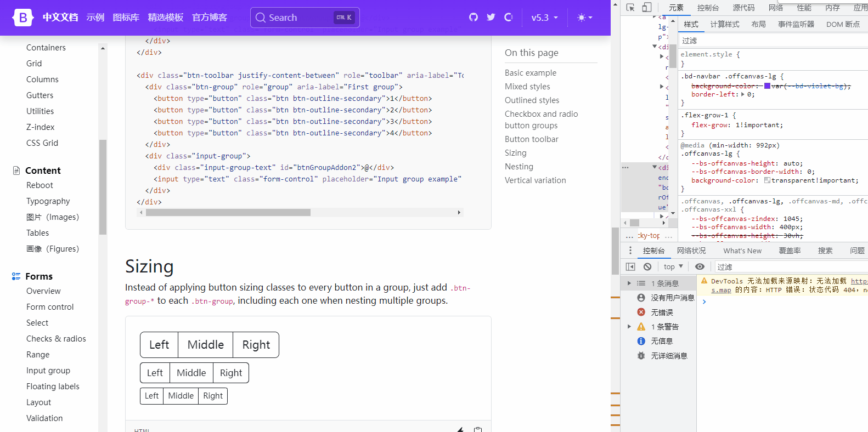Click the styles 过滤 filter field
The height and width of the screenshot is (432, 868).
773,41
